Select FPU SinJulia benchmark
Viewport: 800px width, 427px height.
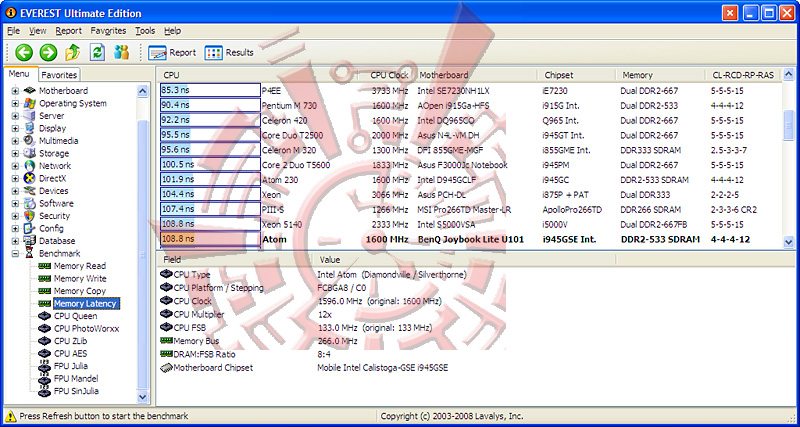[77, 391]
